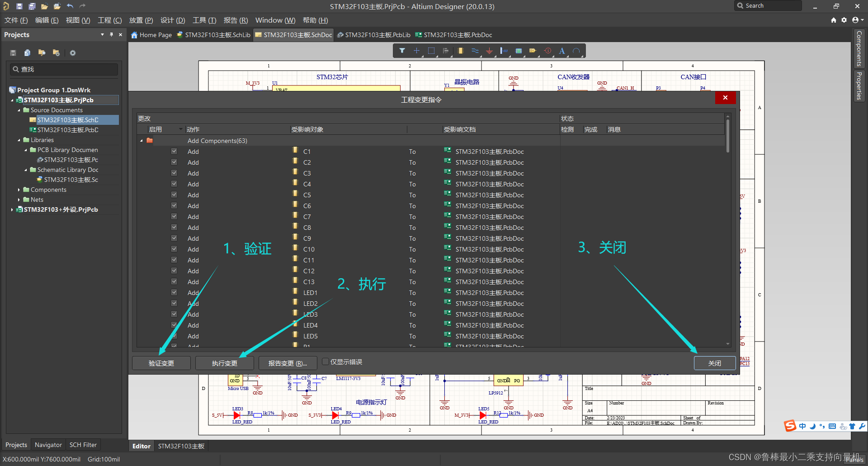Viewport: 868px width, 466px height.
Task: Select the text string A tool
Action: [x=562, y=51]
